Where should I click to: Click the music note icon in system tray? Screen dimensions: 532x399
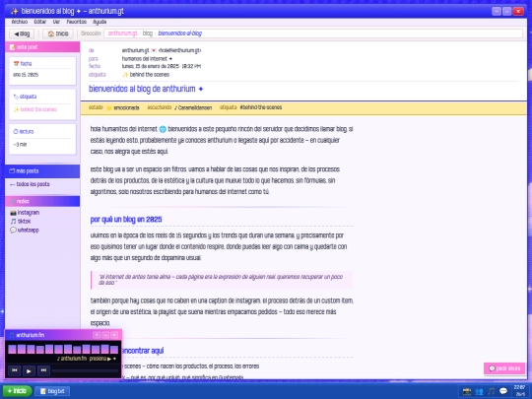click(491, 391)
